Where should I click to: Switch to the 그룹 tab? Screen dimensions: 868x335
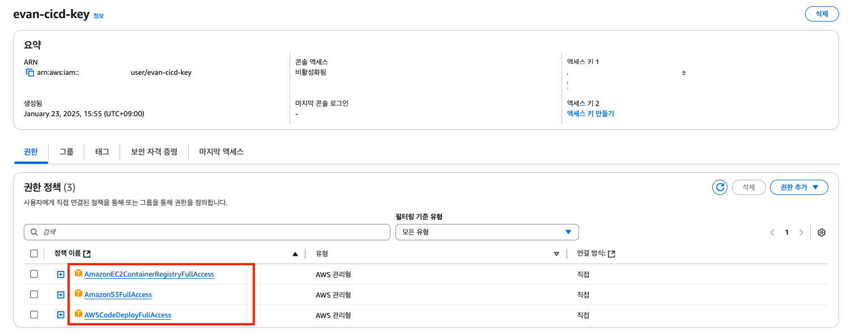tap(66, 152)
